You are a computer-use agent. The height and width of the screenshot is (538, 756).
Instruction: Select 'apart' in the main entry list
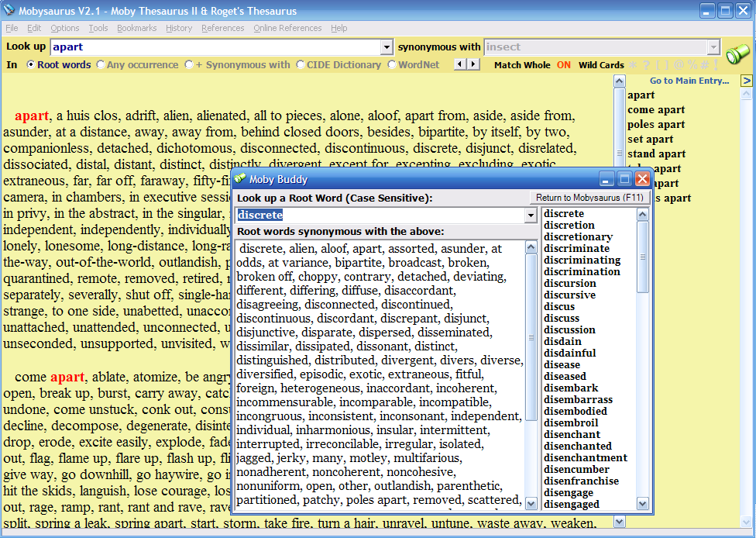point(641,95)
